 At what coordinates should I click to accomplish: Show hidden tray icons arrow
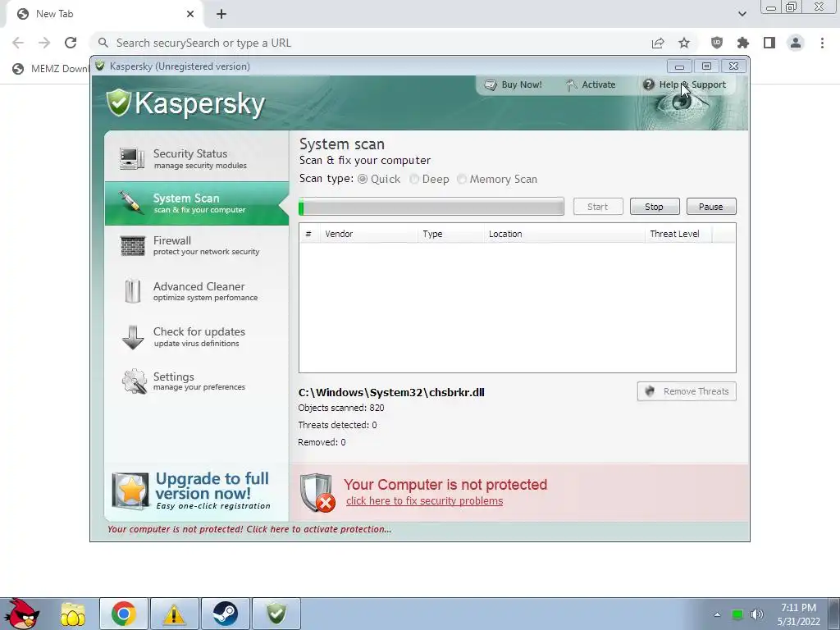pyautogui.click(x=717, y=614)
